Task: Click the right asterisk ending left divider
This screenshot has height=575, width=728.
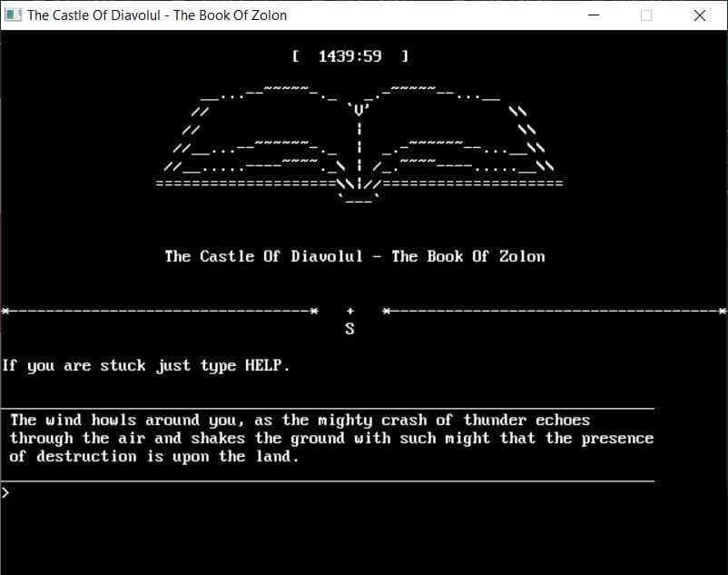Action: [314, 311]
